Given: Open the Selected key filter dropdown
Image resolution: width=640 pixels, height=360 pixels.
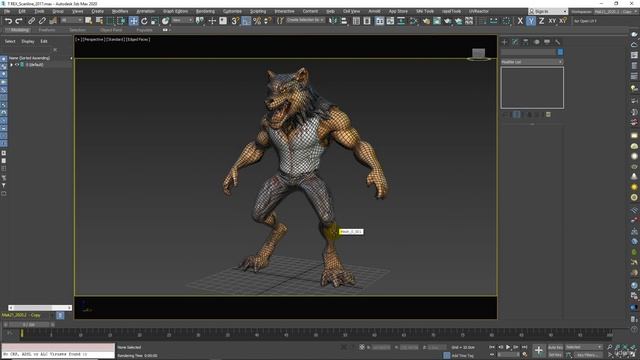Looking at the screenshot, I should tap(584, 347).
